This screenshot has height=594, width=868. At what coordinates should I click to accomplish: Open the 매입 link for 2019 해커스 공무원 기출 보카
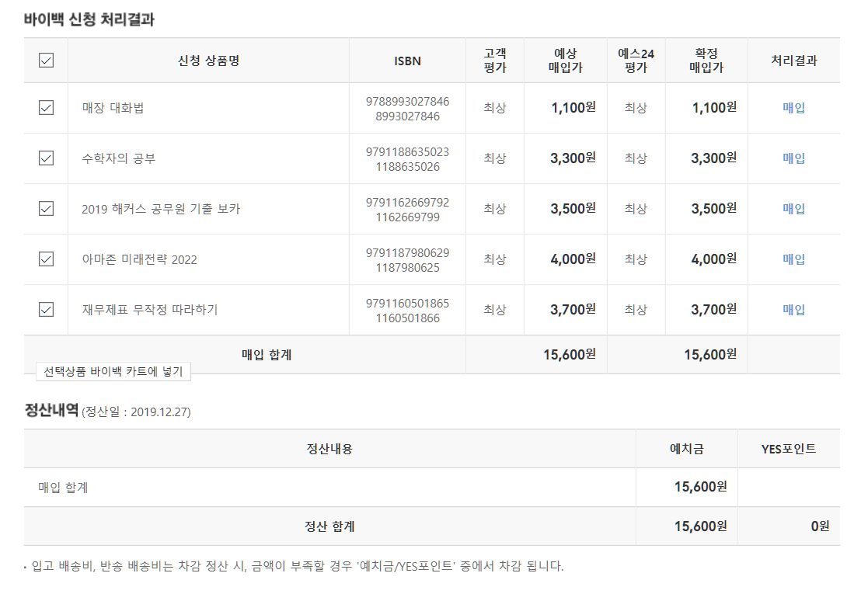(793, 209)
